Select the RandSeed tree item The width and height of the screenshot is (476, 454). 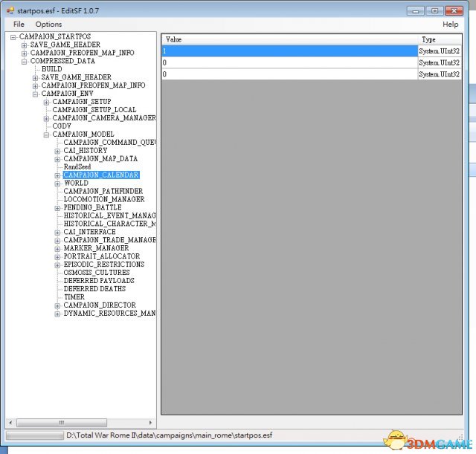tap(77, 167)
